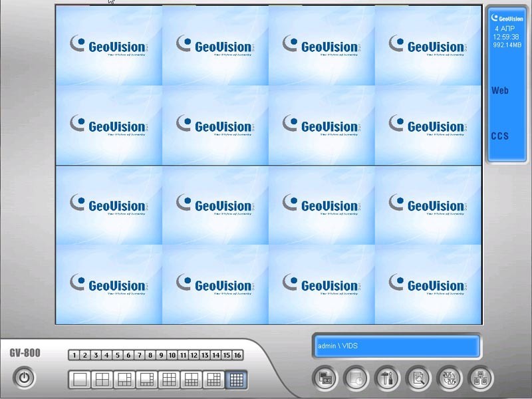Click the GeoVision logo in side panel
Screen dimensions: 532x399
(507, 19)
